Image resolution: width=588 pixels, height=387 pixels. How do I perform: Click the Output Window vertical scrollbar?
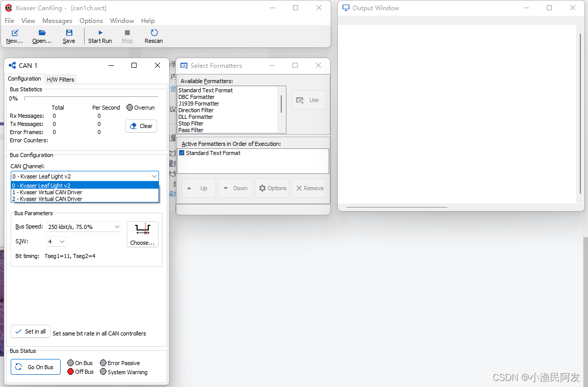(580, 114)
